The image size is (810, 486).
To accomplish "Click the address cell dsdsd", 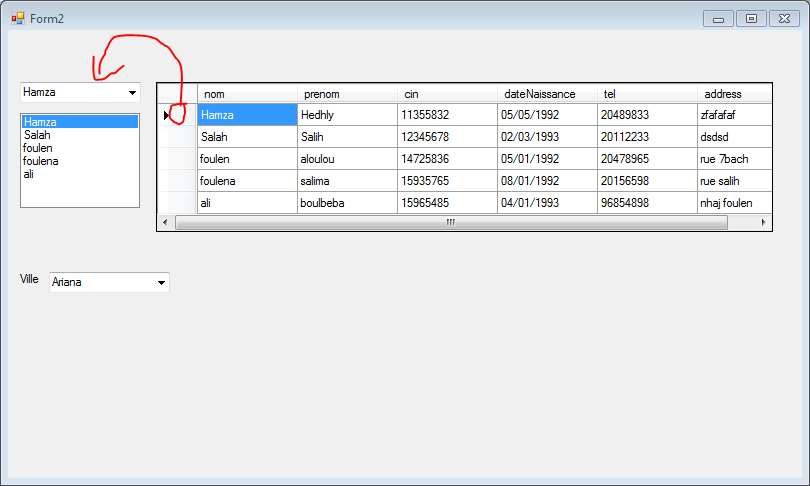I will pos(735,137).
